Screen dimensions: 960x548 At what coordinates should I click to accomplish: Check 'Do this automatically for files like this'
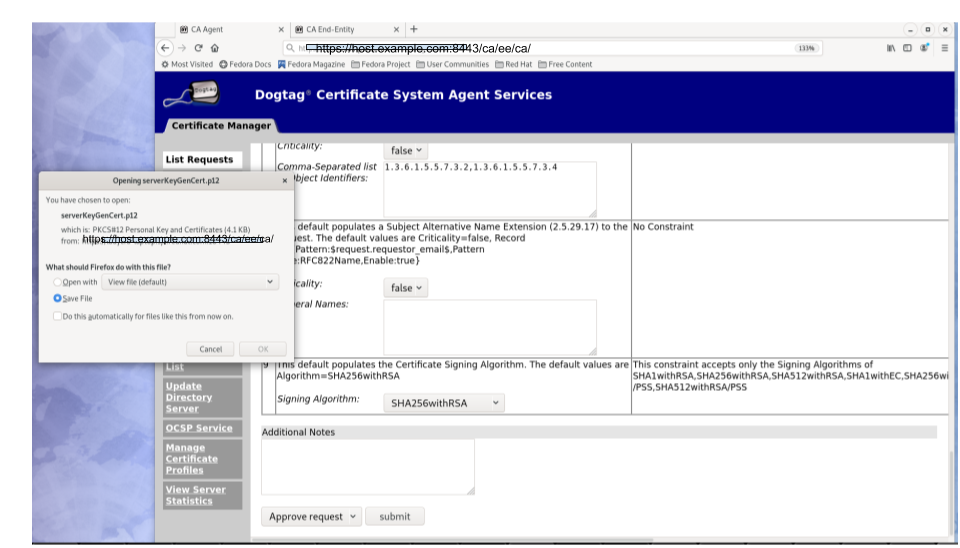(x=58, y=316)
